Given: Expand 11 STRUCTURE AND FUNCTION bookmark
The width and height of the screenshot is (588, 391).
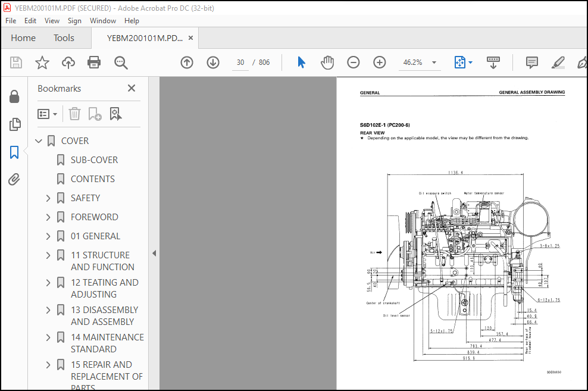Looking at the screenshot, I should coord(48,255).
